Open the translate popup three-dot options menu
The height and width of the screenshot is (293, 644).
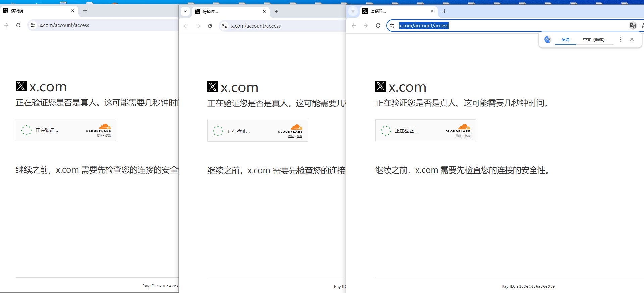click(621, 39)
